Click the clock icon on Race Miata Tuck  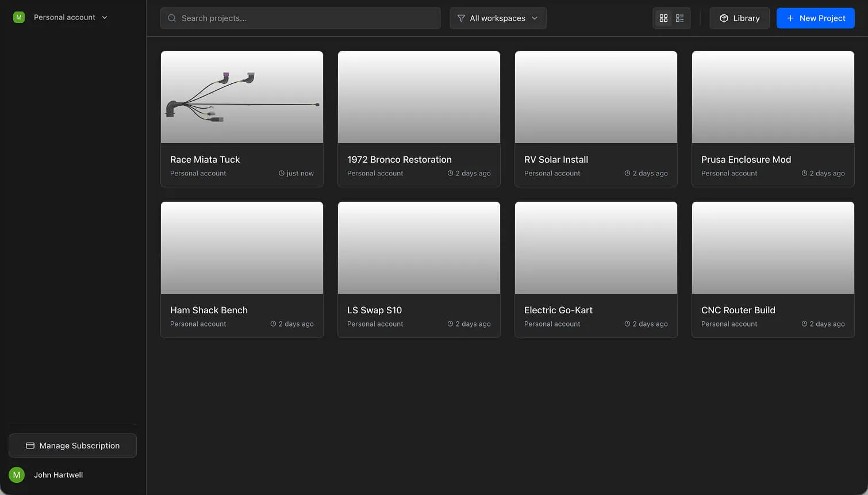pos(281,173)
